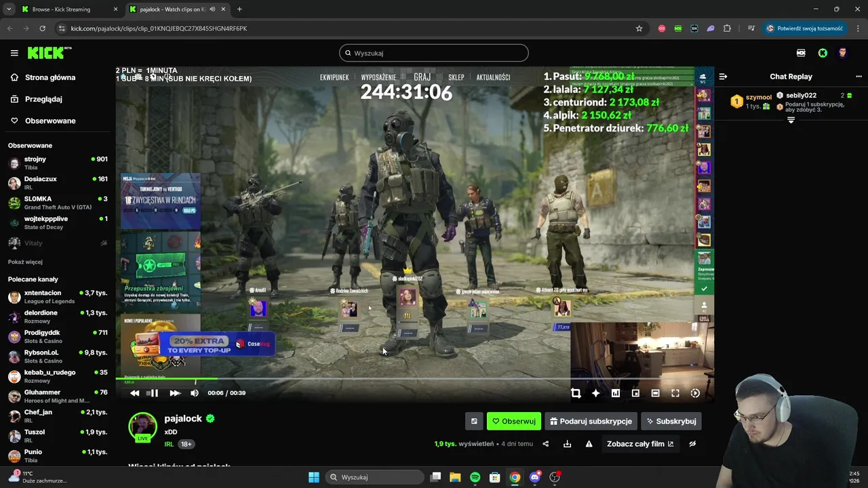Download the clip
The width and height of the screenshot is (868, 488).
coord(568,444)
